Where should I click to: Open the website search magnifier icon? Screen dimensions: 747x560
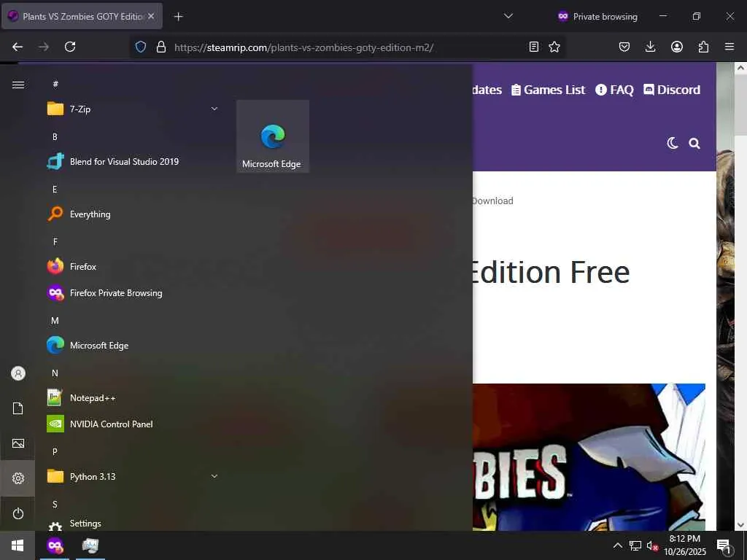694,144
